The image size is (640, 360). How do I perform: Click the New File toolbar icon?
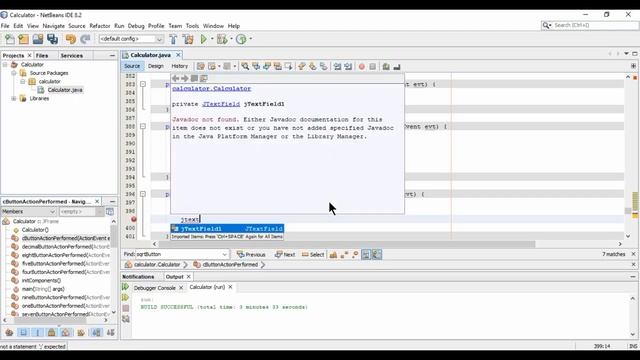click(x=9, y=39)
